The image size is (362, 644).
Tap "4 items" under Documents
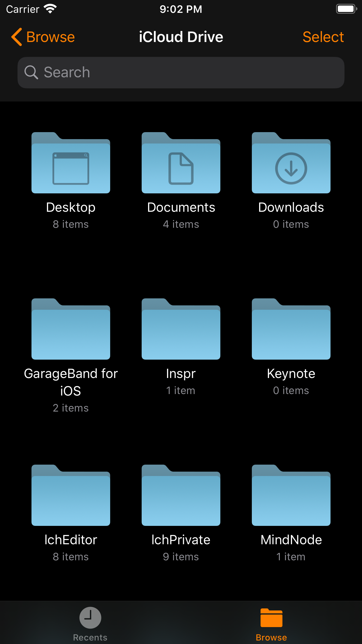click(x=181, y=224)
